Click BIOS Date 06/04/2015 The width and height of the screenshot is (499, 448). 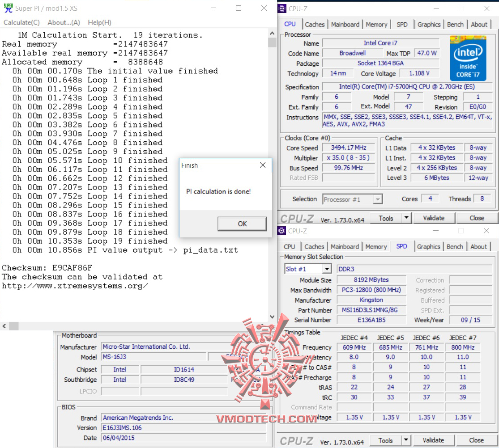183,438
